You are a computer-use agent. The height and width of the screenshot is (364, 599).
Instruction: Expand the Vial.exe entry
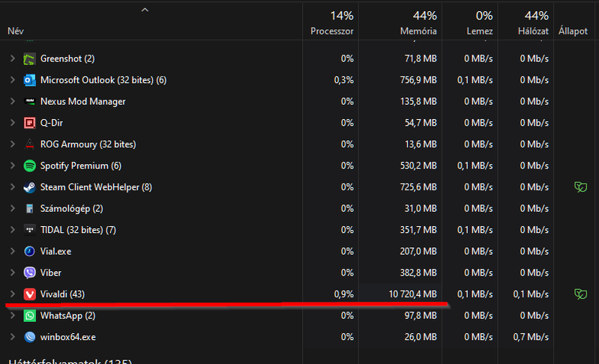coord(13,252)
